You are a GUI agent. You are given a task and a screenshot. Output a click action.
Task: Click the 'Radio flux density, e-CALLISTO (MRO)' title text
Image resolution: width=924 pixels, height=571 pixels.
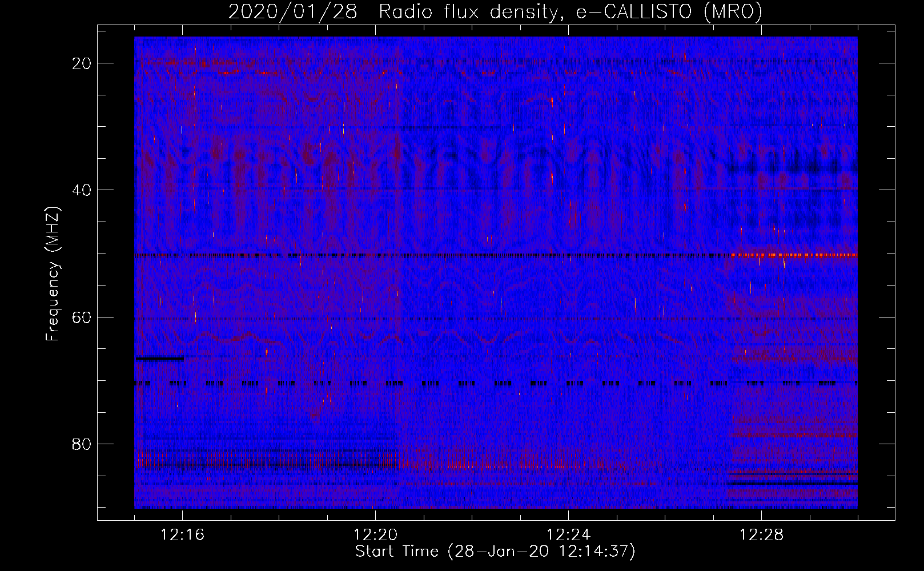coord(571,11)
